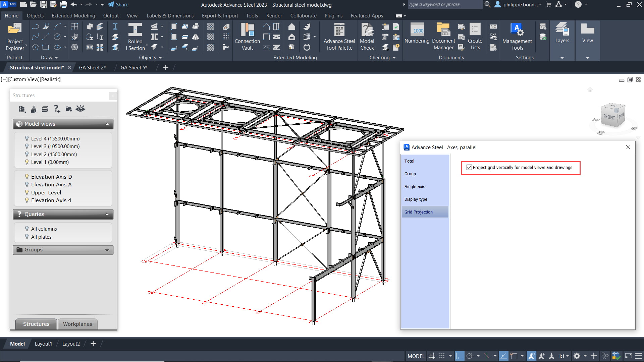
Task: Toggle Elevation Axis D lightbulb visibility
Action: pyautogui.click(x=27, y=177)
